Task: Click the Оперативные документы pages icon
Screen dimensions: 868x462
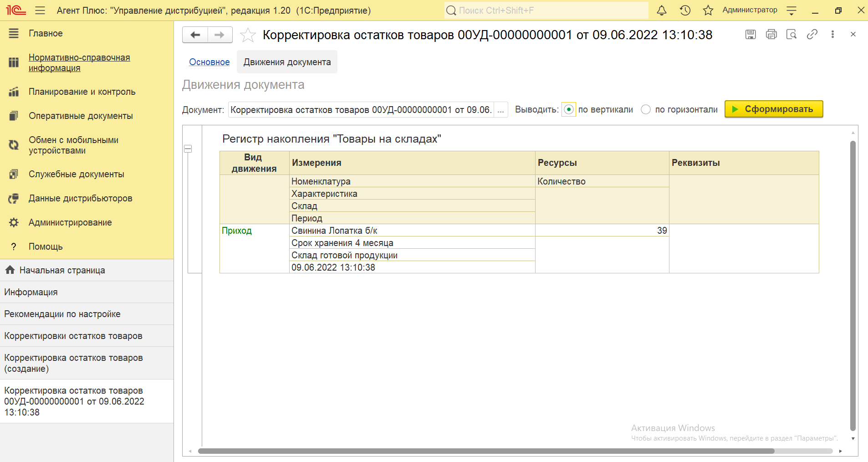Action: click(x=14, y=116)
